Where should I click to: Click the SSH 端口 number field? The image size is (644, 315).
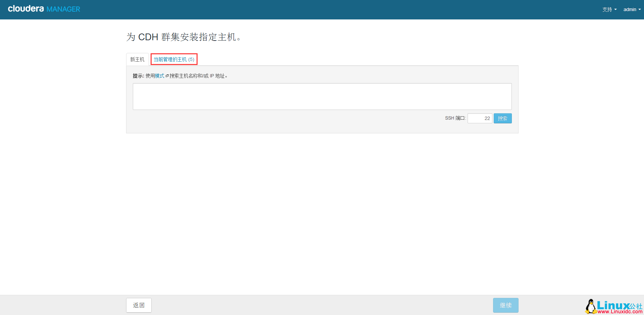pos(480,118)
